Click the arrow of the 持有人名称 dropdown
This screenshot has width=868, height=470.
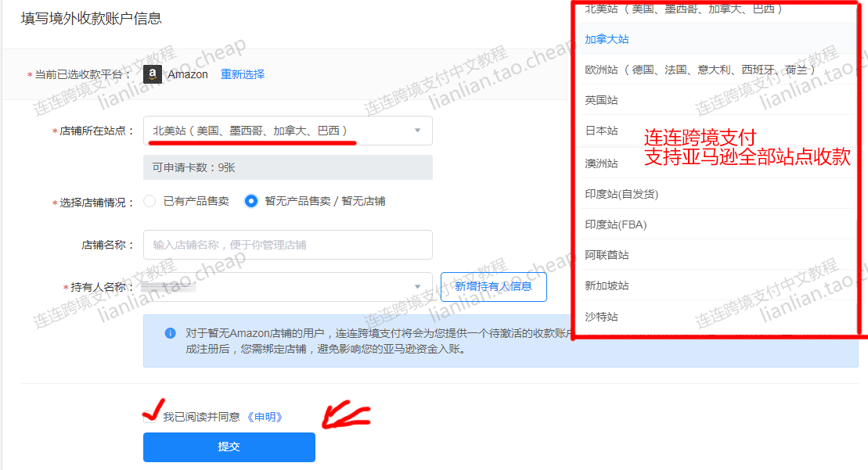pyautogui.click(x=417, y=286)
